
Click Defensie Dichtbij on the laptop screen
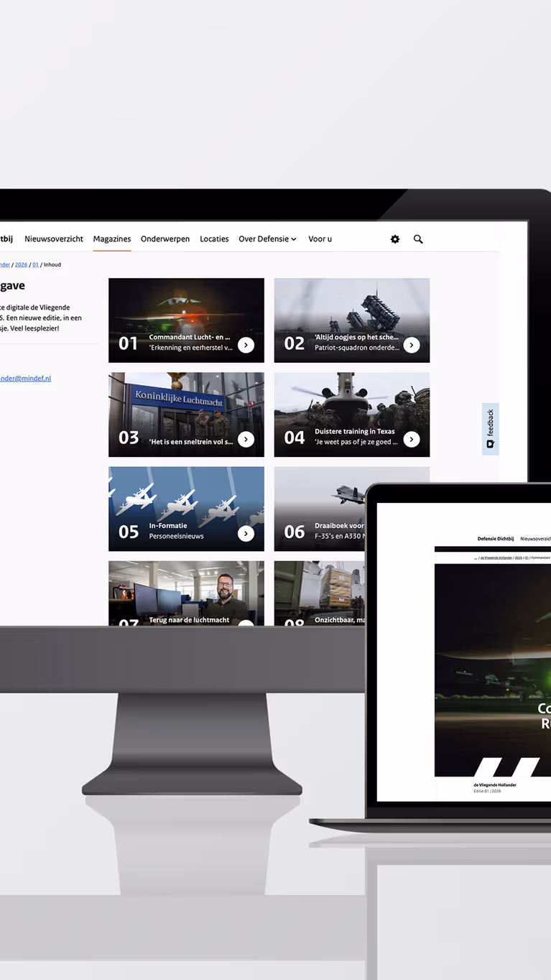[x=496, y=539]
